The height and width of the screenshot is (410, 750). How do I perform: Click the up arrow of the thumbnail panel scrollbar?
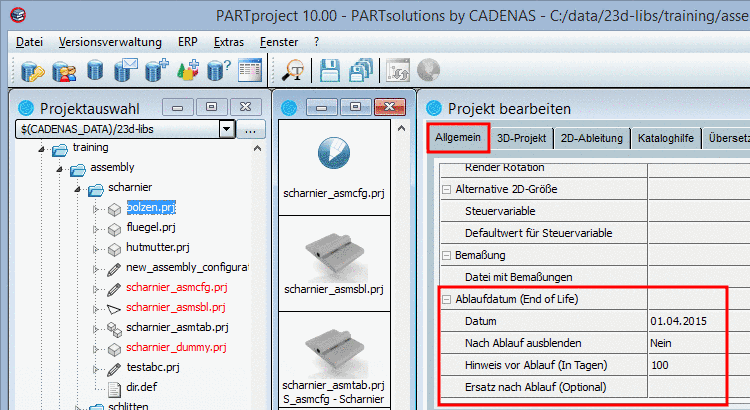[x=401, y=128]
